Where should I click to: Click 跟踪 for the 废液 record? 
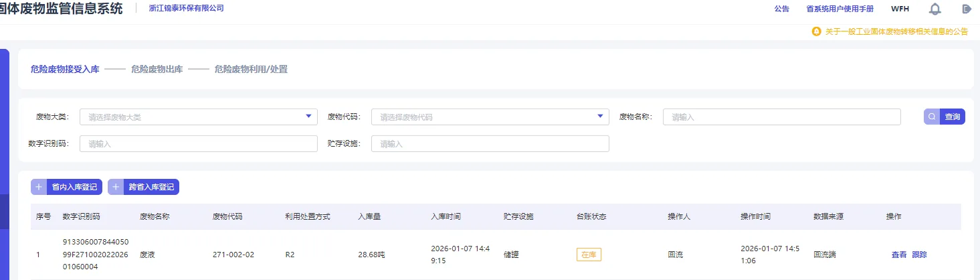pos(919,255)
